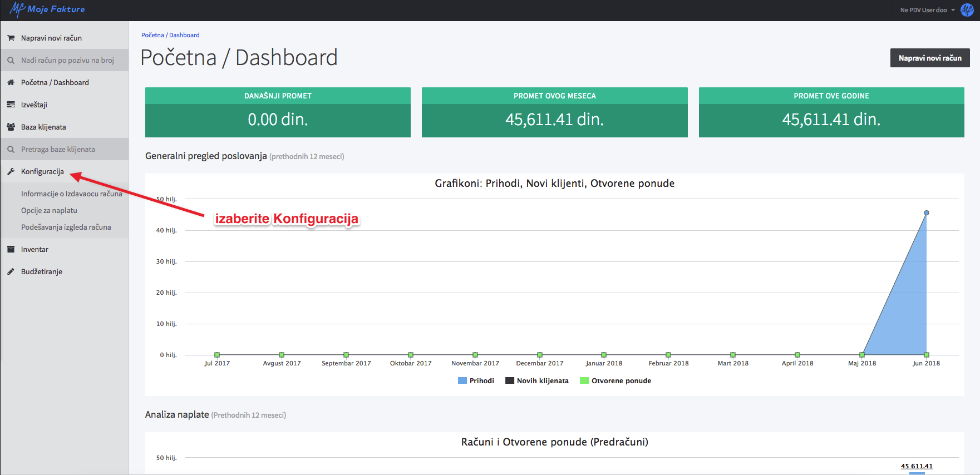Click the home icon beside Početna / Dashboard
The width and height of the screenshot is (980, 475).
coord(11,82)
